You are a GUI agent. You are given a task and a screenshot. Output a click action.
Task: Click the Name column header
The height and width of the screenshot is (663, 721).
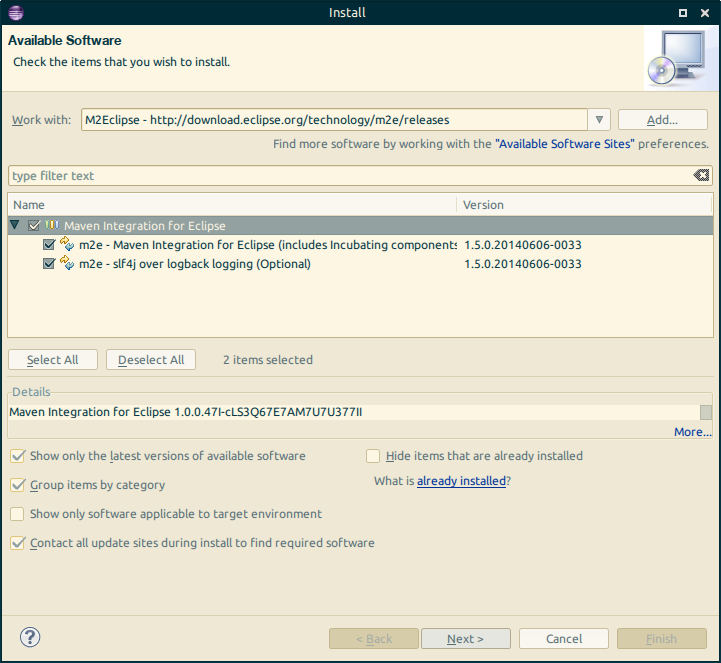click(x=232, y=205)
